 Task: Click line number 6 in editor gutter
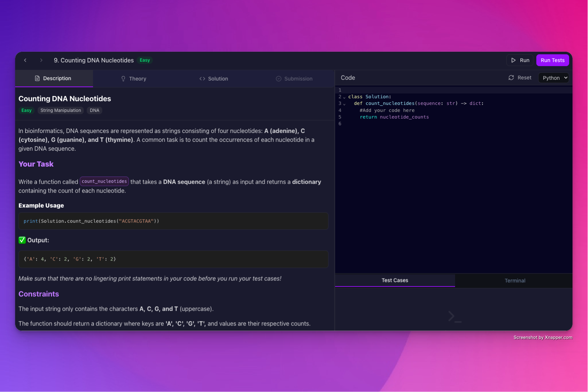point(340,124)
